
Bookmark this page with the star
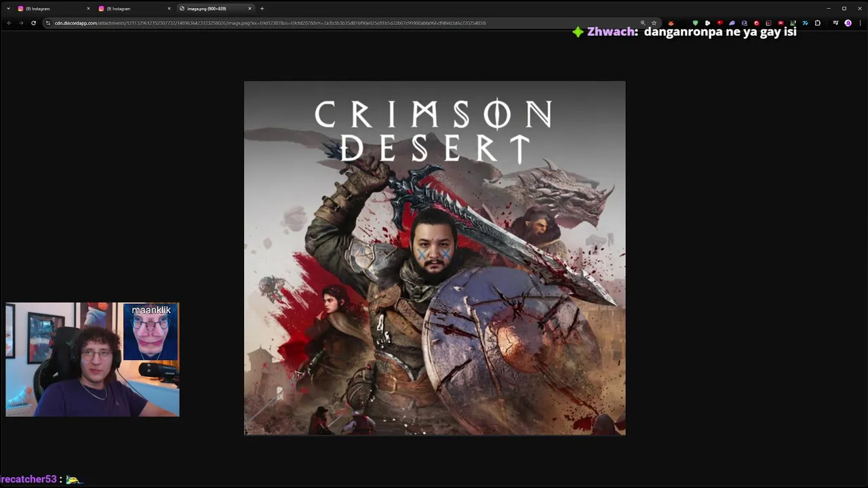654,23
